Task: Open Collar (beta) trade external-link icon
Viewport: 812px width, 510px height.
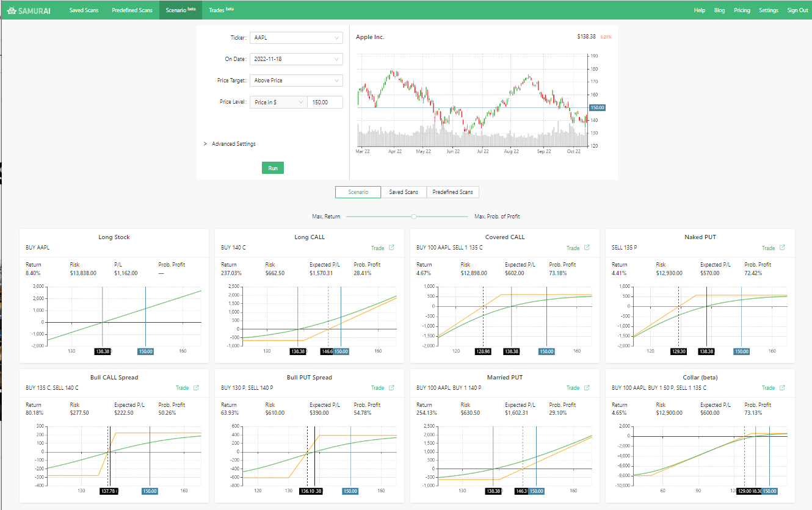Action: click(782, 388)
